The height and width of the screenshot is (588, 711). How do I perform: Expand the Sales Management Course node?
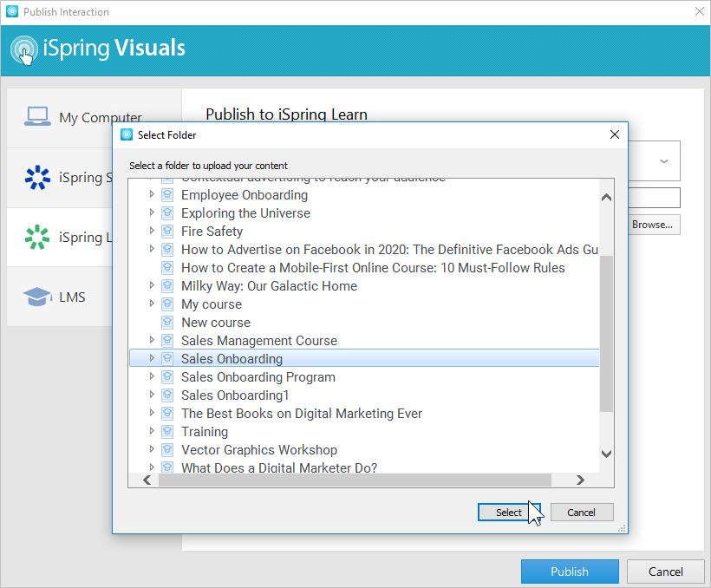point(152,341)
